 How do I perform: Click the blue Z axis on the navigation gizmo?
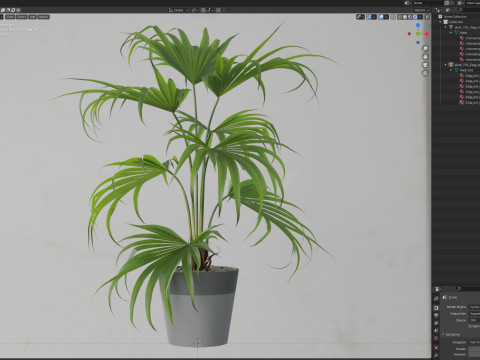(418, 25)
